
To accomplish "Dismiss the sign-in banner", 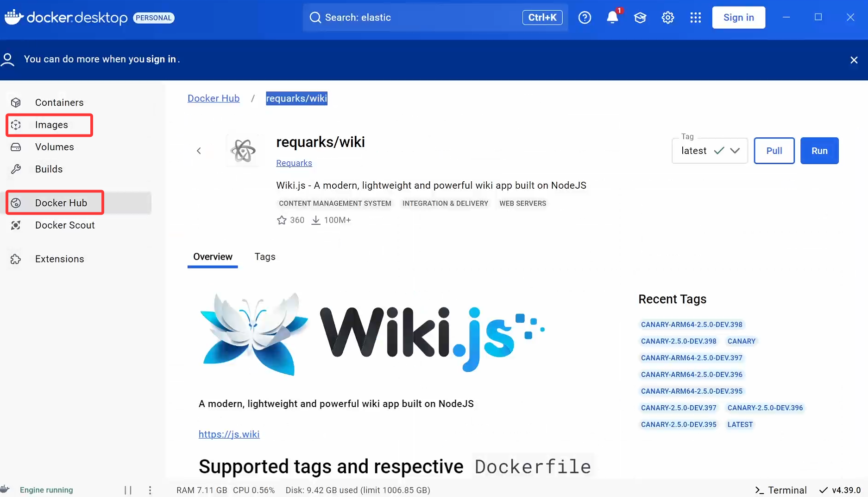I will pyautogui.click(x=854, y=60).
